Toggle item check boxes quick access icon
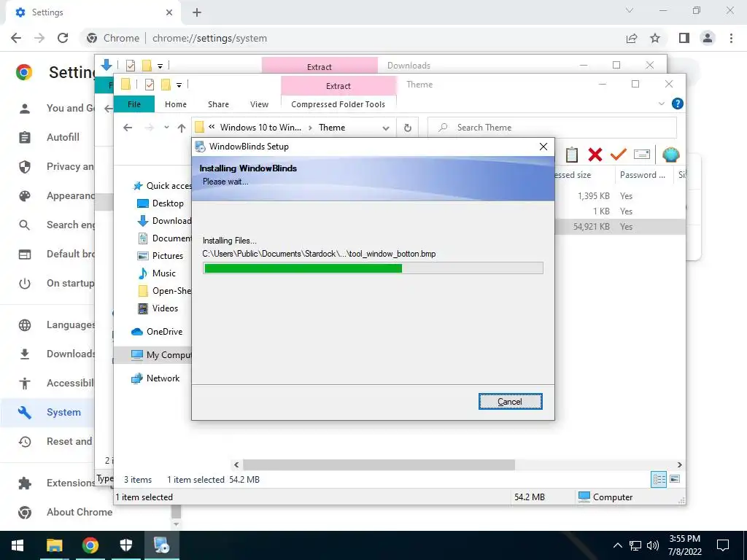This screenshot has height=560, width=747. pos(149,85)
